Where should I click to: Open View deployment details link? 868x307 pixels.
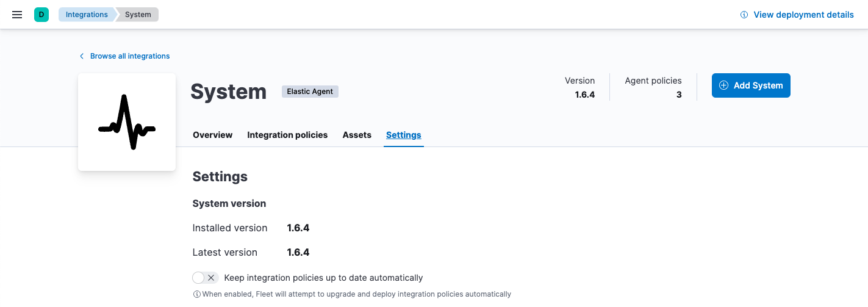click(x=803, y=15)
